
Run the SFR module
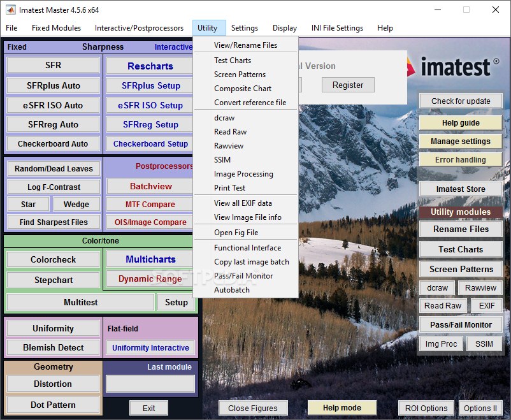pyautogui.click(x=53, y=65)
